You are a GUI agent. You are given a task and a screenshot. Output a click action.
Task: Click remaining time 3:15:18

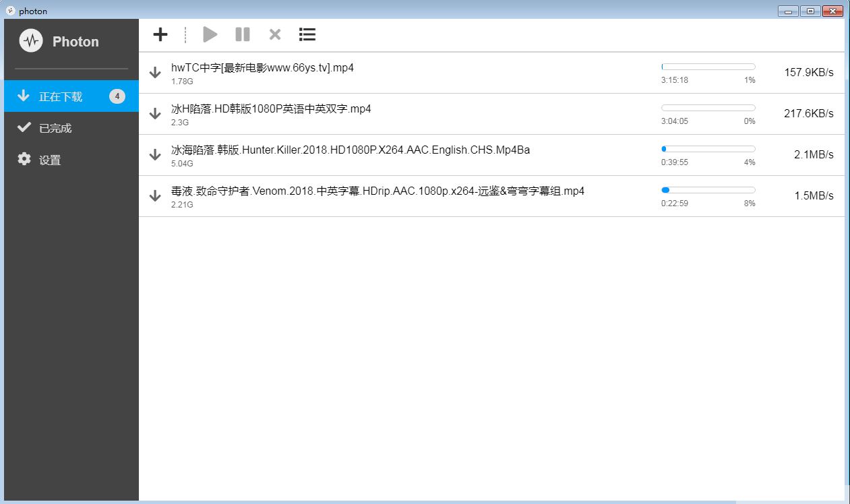point(675,80)
